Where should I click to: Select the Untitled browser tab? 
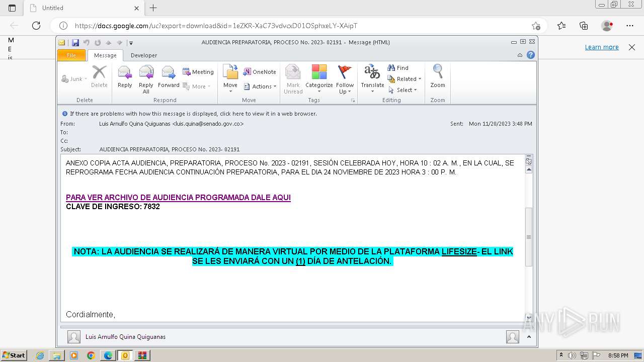coord(84,8)
